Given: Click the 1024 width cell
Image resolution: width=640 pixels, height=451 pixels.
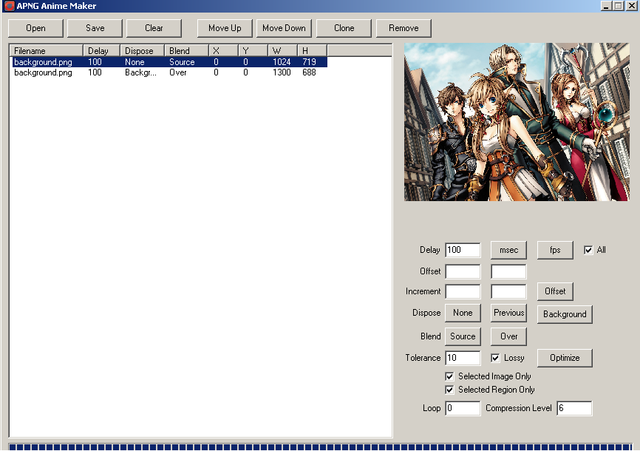Looking at the screenshot, I should coord(282,62).
